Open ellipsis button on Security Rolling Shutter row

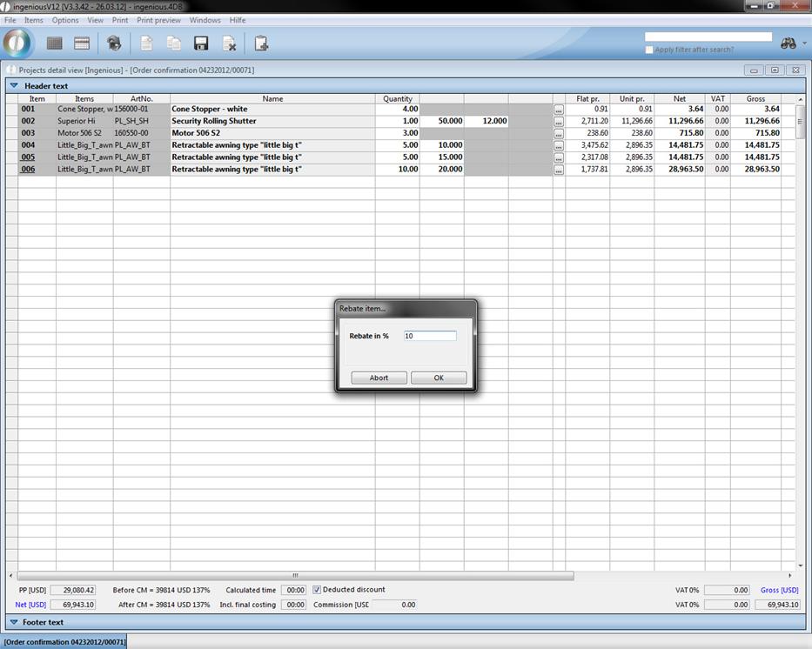tap(558, 122)
